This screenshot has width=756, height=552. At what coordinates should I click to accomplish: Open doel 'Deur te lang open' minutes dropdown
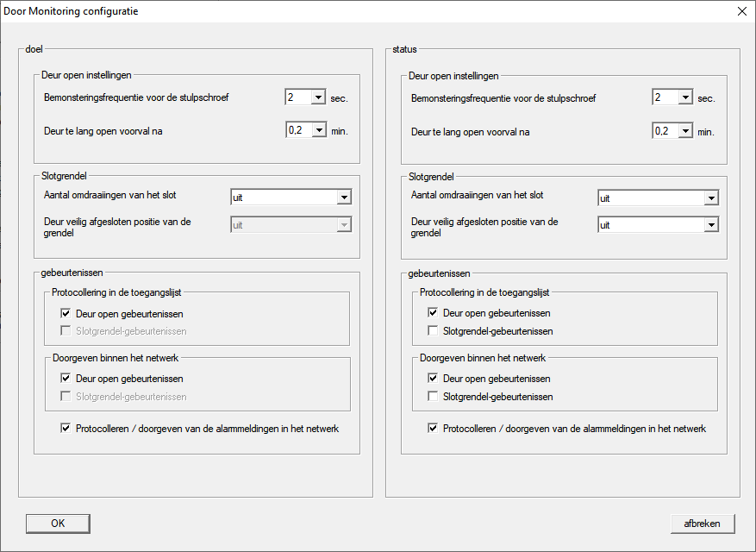pos(317,130)
